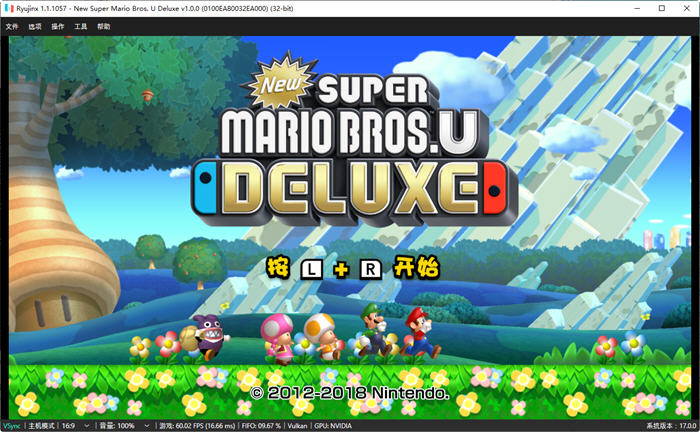Open the 帮助 (Help) menu

click(104, 26)
